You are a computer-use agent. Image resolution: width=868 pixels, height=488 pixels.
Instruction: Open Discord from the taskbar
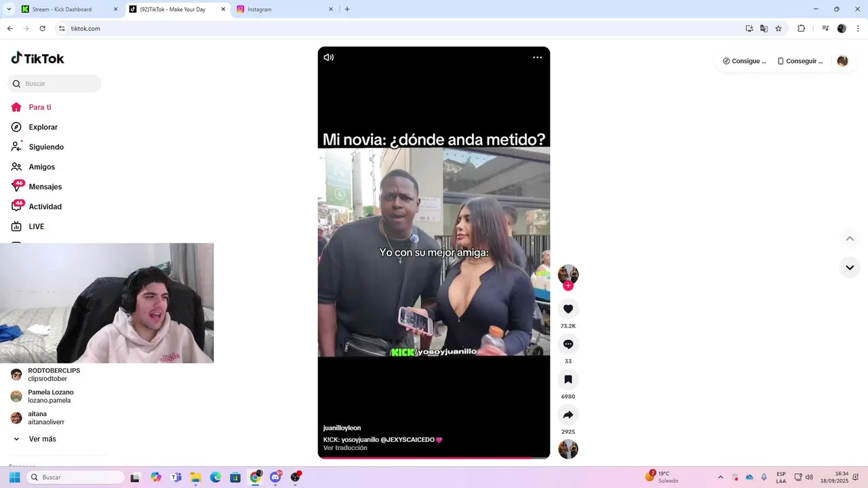tap(275, 477)
